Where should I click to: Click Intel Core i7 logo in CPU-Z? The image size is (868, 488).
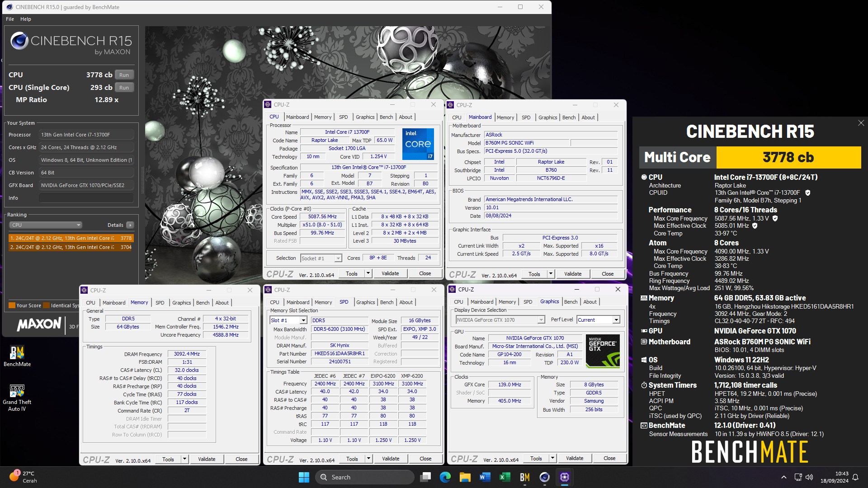pos(418,144)
